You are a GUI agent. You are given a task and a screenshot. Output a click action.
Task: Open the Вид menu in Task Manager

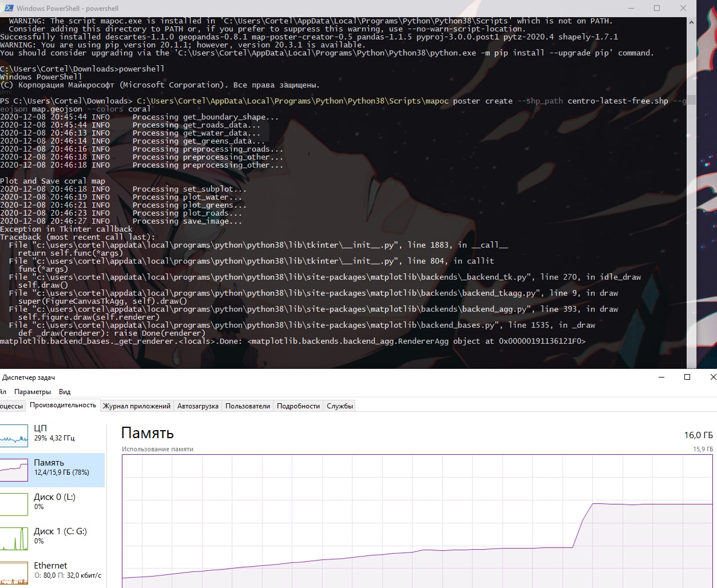pos(65,392)
